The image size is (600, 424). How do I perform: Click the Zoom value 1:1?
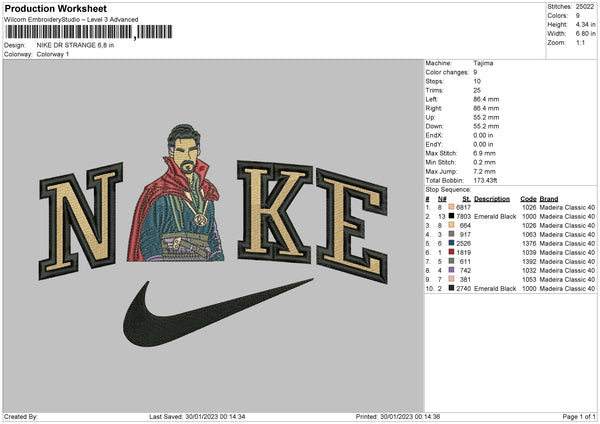pyautogui.click(x=580, y=42)
